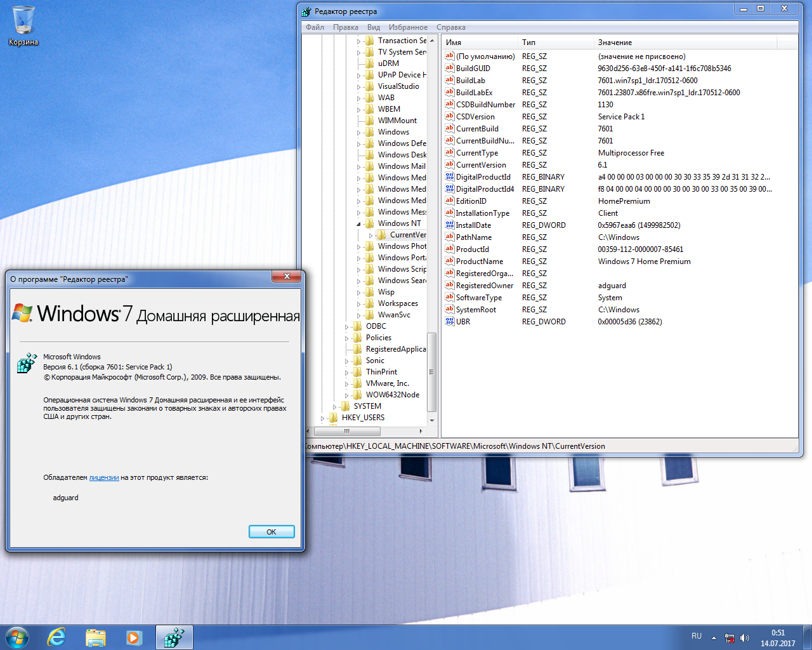Image resolution: width=812 pixels, height=650 pixels.
Task: Click the value '00359-112-0000007-85461'
Action: point(640,249)
